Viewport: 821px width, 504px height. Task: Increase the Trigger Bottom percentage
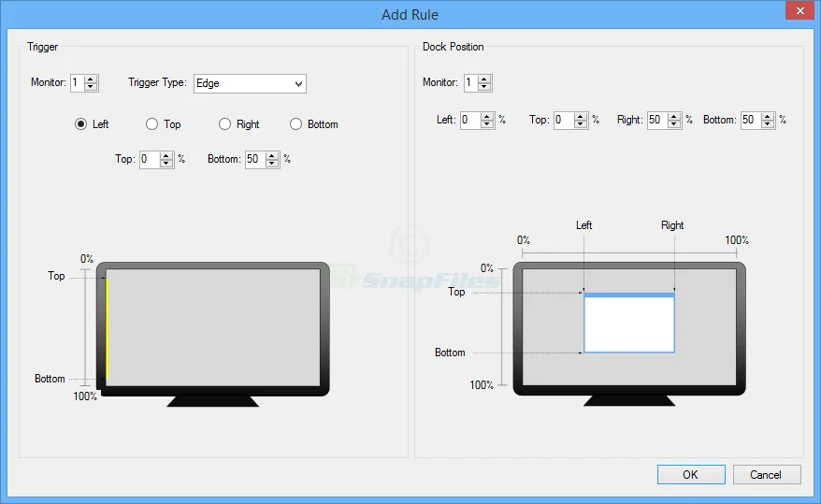[x=272, y=155]
